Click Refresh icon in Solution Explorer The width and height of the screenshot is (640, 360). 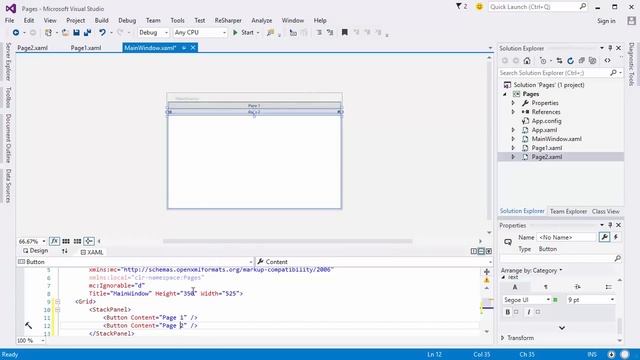[x=570, y=60]
